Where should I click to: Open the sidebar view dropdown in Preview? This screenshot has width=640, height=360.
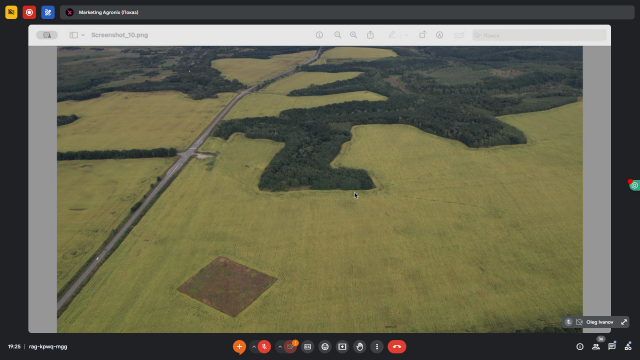(x=77, y=35)
